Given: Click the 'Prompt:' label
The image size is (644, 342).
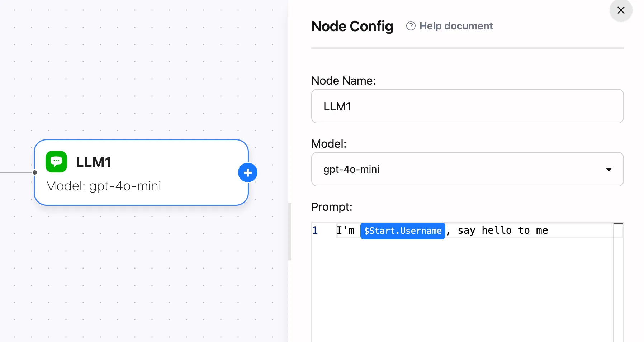Looking at the screenshot, I should click(x=332, y=207).
